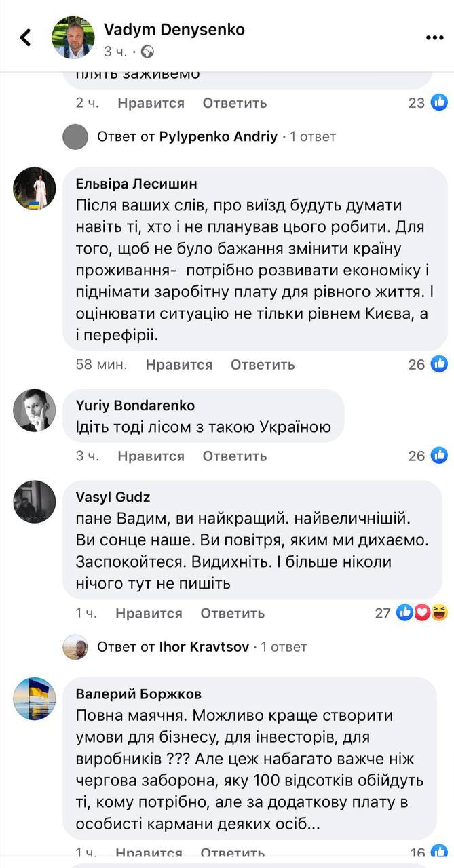
Task: Toggle Нравится on Yuriy Bondarenko's comment
Action: tap(151, 456)
